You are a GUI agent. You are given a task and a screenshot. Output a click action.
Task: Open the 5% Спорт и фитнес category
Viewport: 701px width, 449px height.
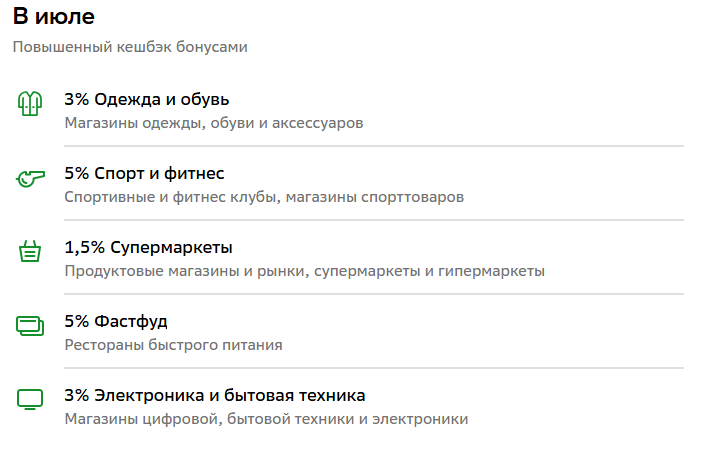click(x=144, y=174)
